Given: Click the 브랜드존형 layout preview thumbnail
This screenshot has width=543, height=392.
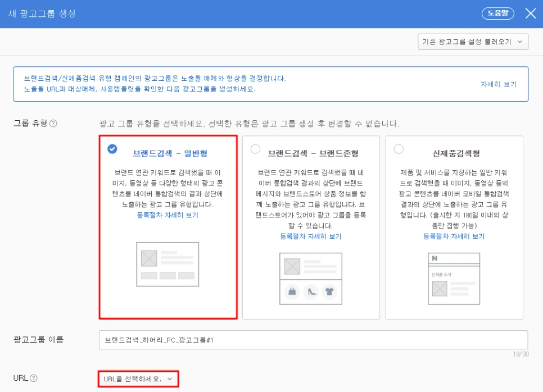Looking at the screenshot, I should click(311, 279).
